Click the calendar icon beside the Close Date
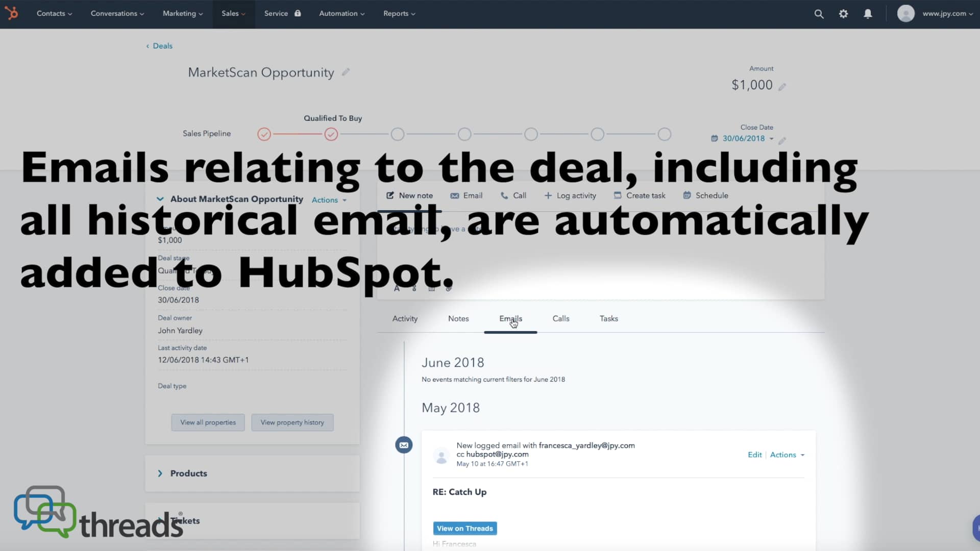Screen dimensions: 980x551 coord(714,138)
